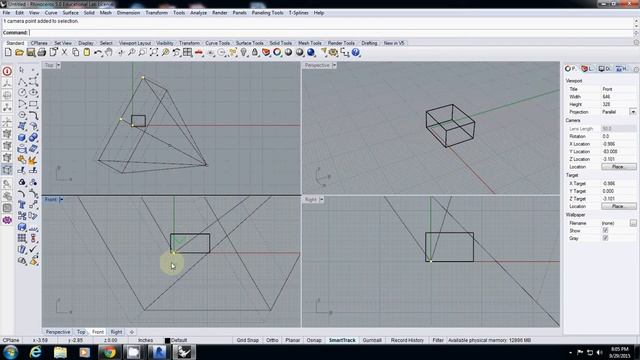Select the Perspective viewport tab at bottom
This screenshot has width=640, height=360.
pos(58,332)
